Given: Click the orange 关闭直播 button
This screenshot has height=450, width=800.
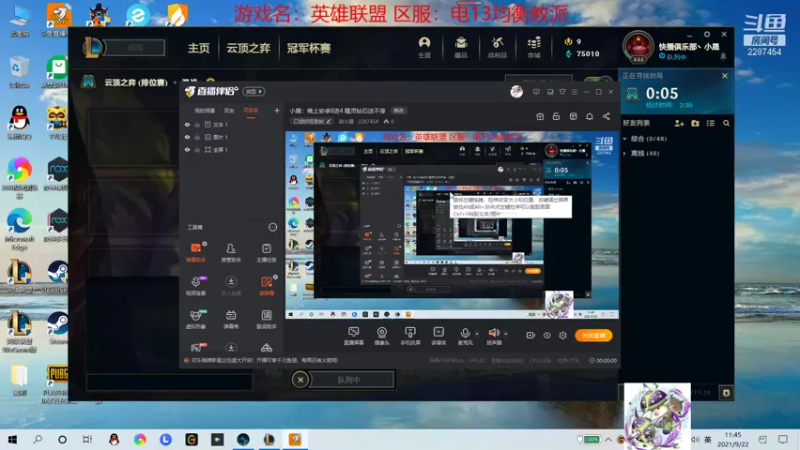Looking at the screenshot, I should point(593,335).
